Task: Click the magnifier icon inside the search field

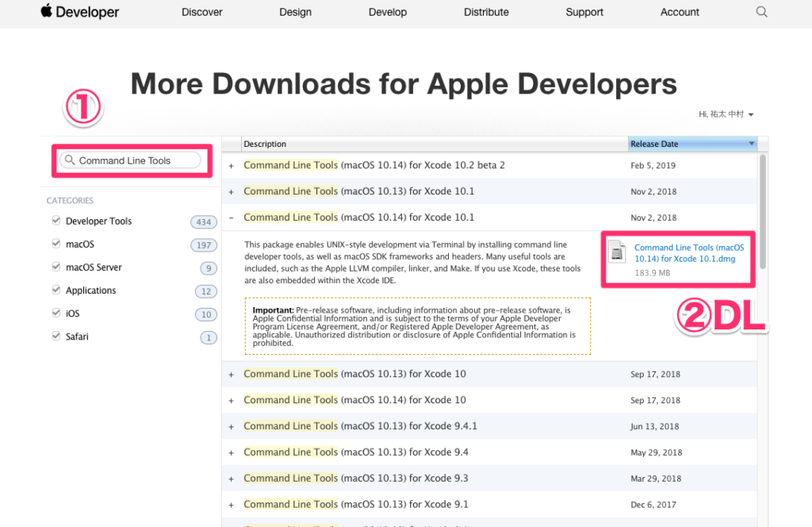Action: coord(70,160)
